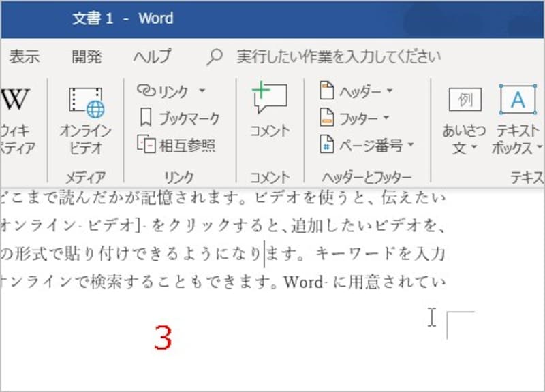
Task: Click the リンク chain icon
Action: pos(146,91)
